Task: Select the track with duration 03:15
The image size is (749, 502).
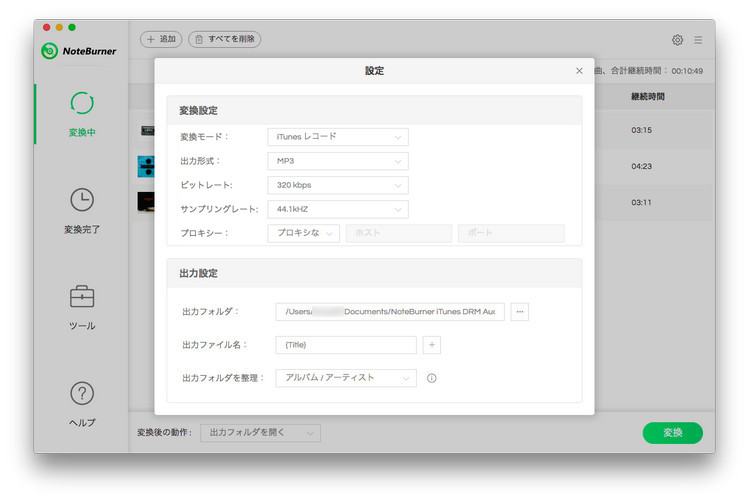Action: tap(641, 130)
